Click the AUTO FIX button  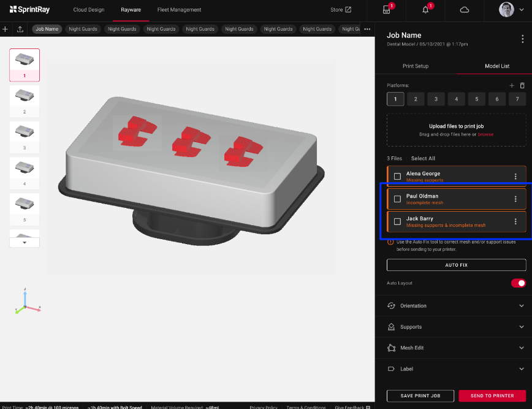pyautogui.click(x=456, y=265)
